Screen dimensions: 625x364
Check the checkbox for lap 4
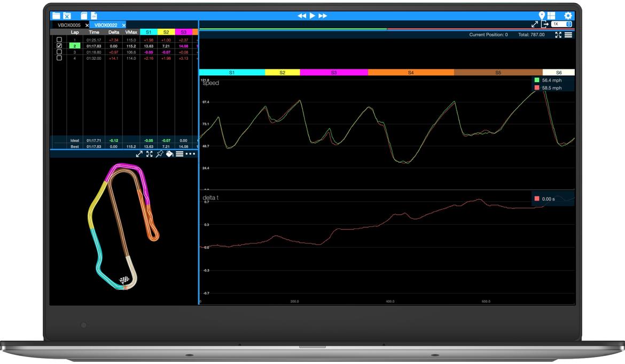(59, 58)
